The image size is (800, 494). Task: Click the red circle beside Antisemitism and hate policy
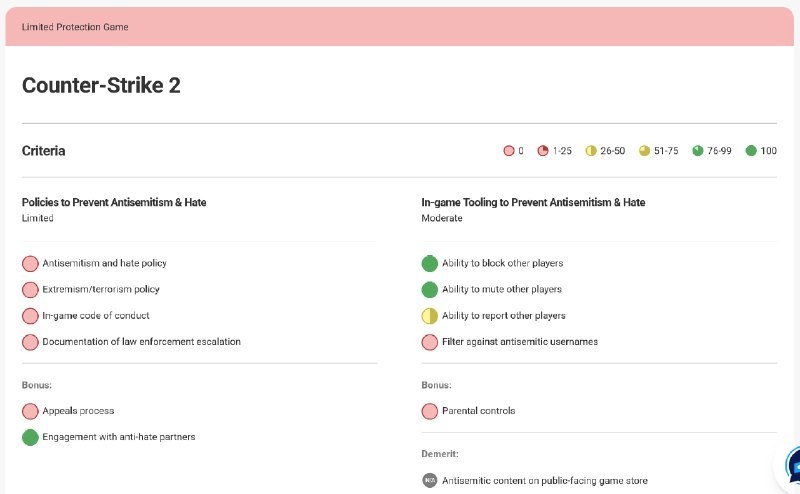(x=30, y=263)
